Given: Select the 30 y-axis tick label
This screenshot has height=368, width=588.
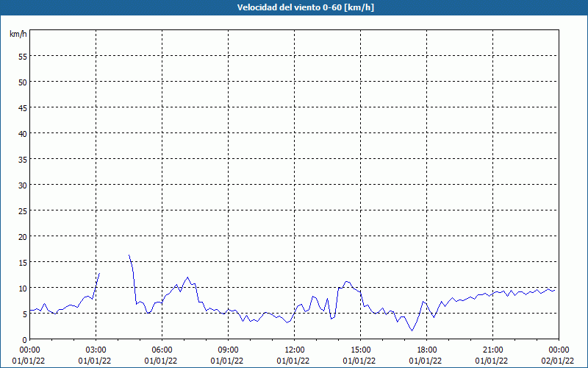Looking at the screenshot, I should 23,185.
